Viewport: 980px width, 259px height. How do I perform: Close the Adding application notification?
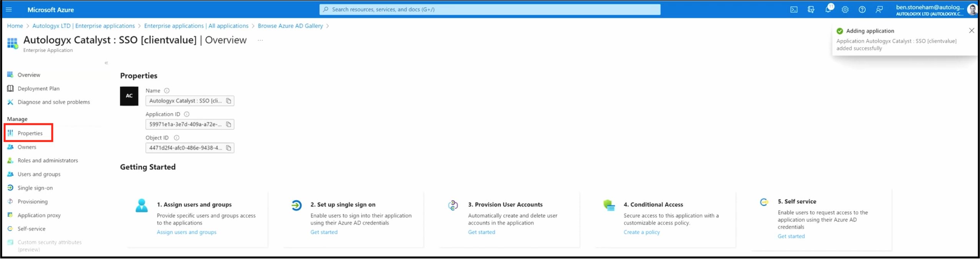point(971,31)
